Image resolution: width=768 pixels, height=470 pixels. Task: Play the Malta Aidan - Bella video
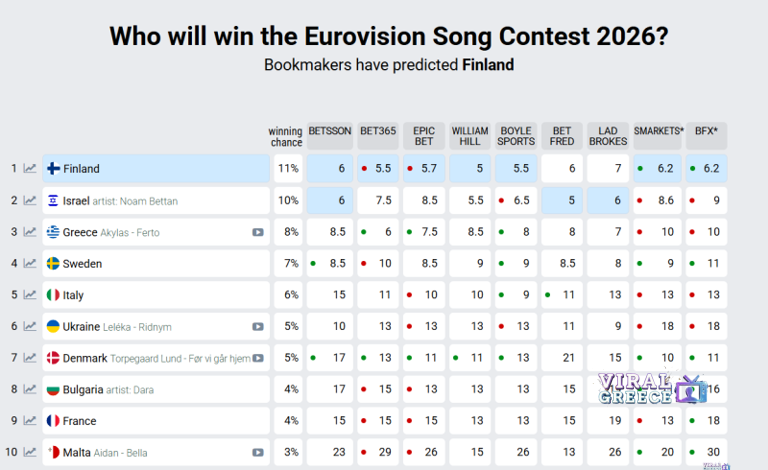click(x=258, y=453)
